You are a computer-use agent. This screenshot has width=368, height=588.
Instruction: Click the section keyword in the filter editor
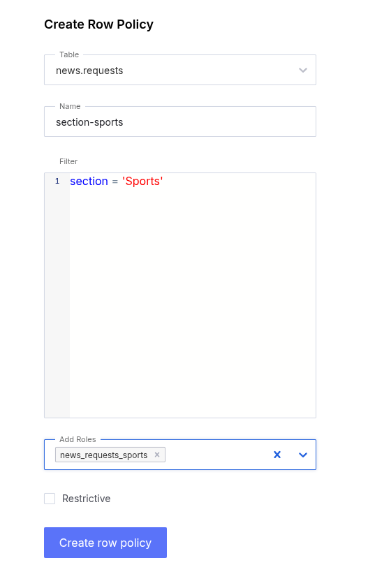click(x=89, y=181)
